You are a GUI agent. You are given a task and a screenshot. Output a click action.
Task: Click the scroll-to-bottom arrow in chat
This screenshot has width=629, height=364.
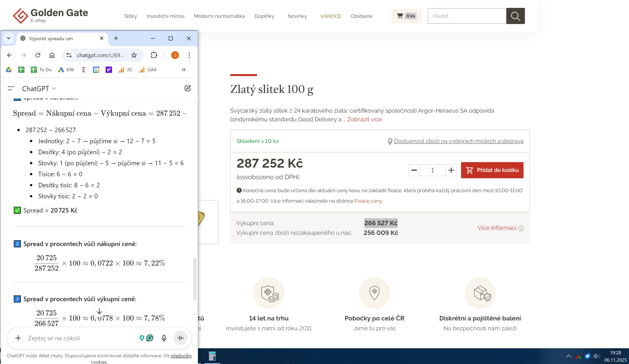(99, 311)
